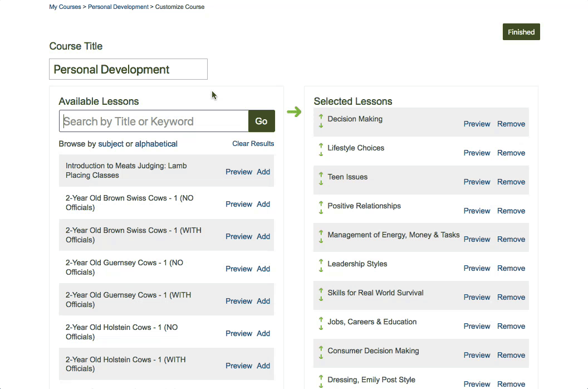Preview Consumer Decision Making lesson

tap(477, 354)
